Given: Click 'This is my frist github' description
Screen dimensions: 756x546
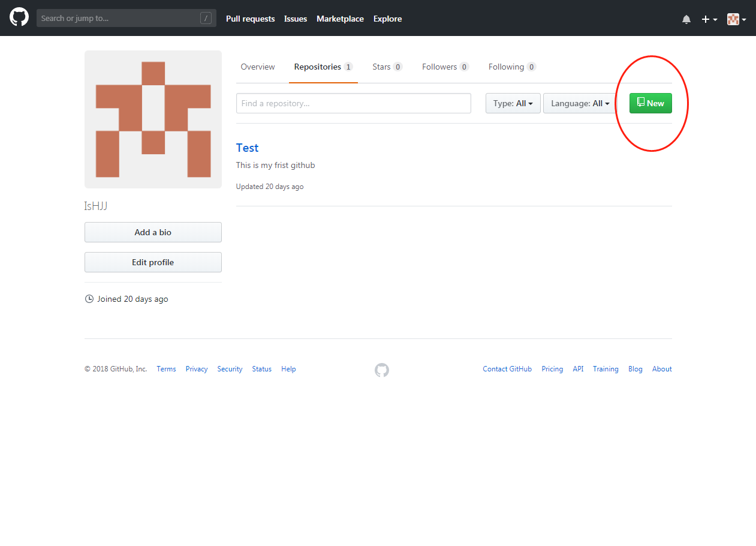Looking at the screenshot, I should coord(275,165).
